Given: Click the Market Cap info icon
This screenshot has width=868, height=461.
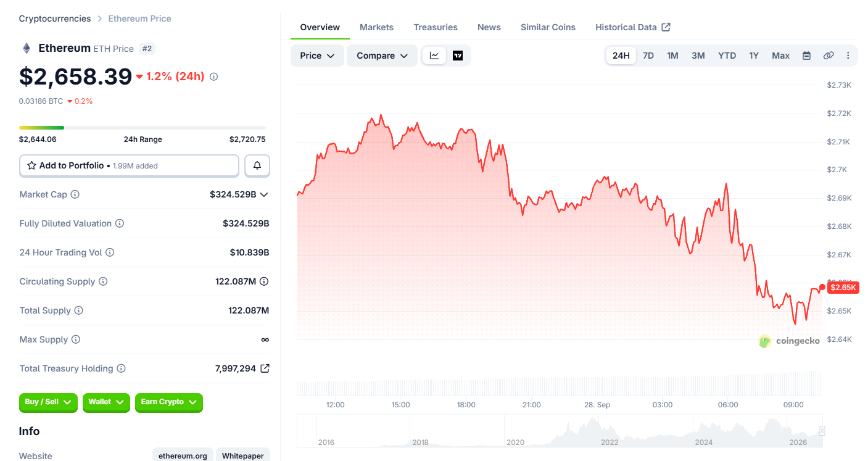Looking at the screenshot, I should 75,194.
